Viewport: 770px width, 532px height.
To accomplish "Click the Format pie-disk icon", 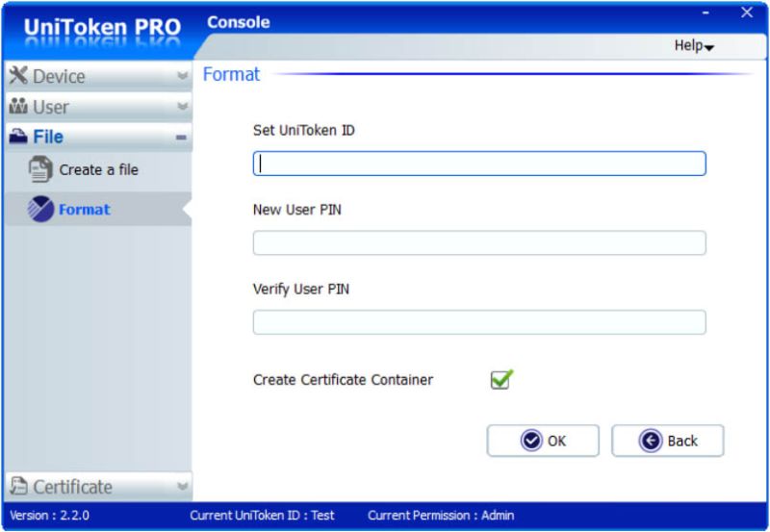I will (40, 209).
